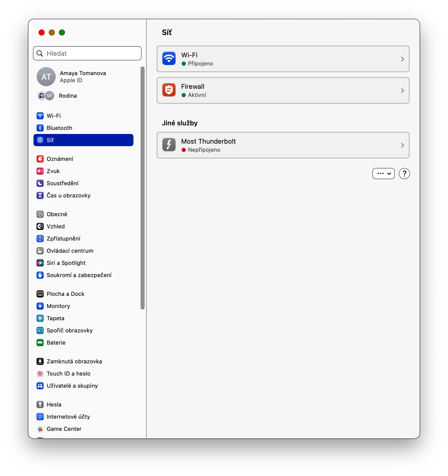
Task: Click the Soukromí a zabezpečení hand icon
Action: tap(40, 275)
